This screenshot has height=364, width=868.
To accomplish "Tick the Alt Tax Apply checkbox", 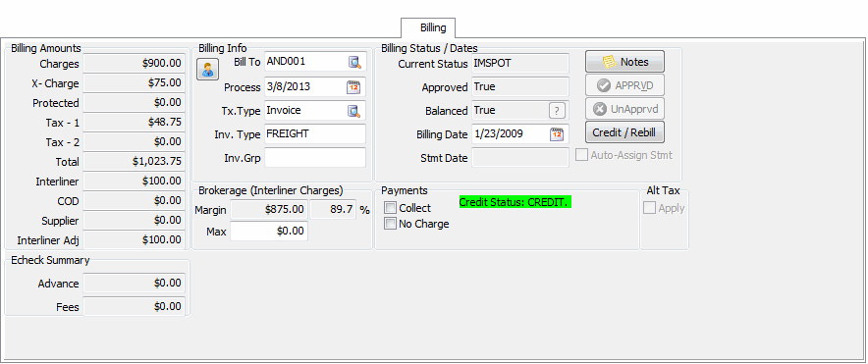I will pos(649,208).
